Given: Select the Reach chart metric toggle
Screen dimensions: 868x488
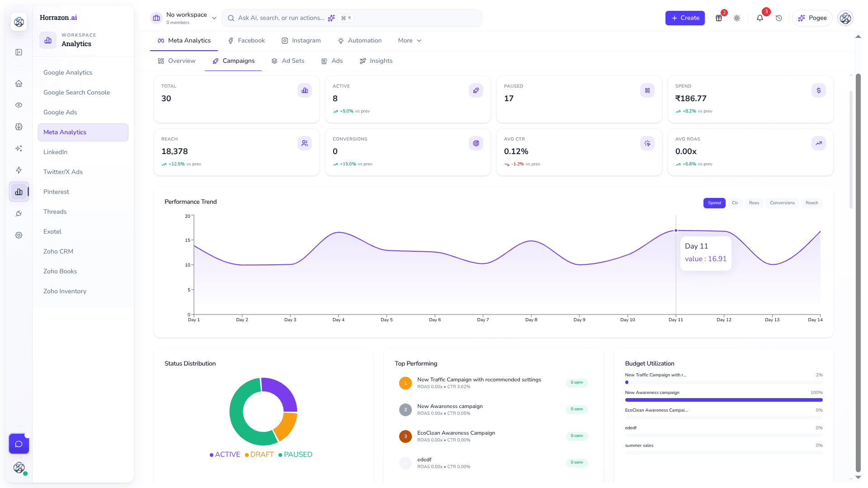Looking at the screenshot, I should click(812, 203).
